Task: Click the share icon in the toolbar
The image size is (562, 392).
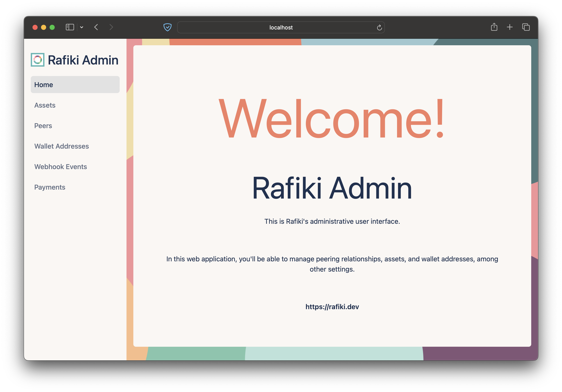Action: tap(494, 27)
